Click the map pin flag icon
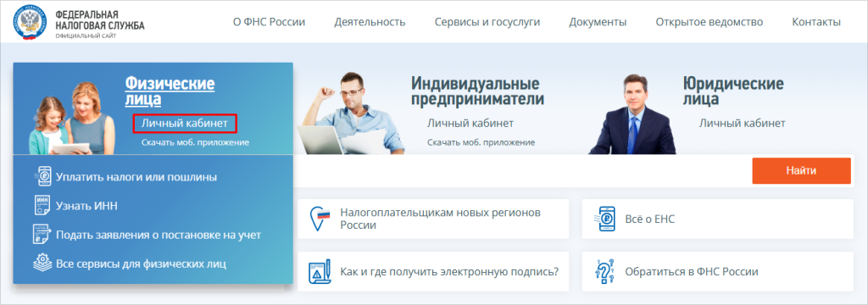Image resolution: width=868 pixels, height=305 pixels. [320, 219]
